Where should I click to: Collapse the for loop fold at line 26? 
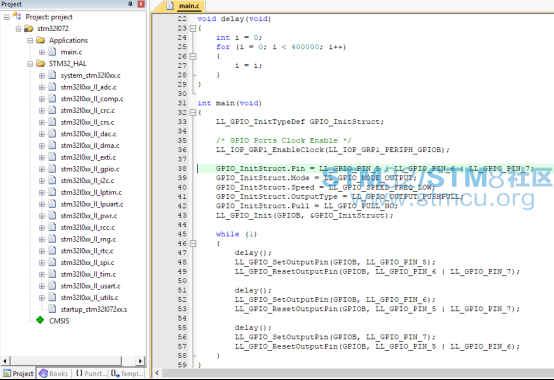[193, 56]
